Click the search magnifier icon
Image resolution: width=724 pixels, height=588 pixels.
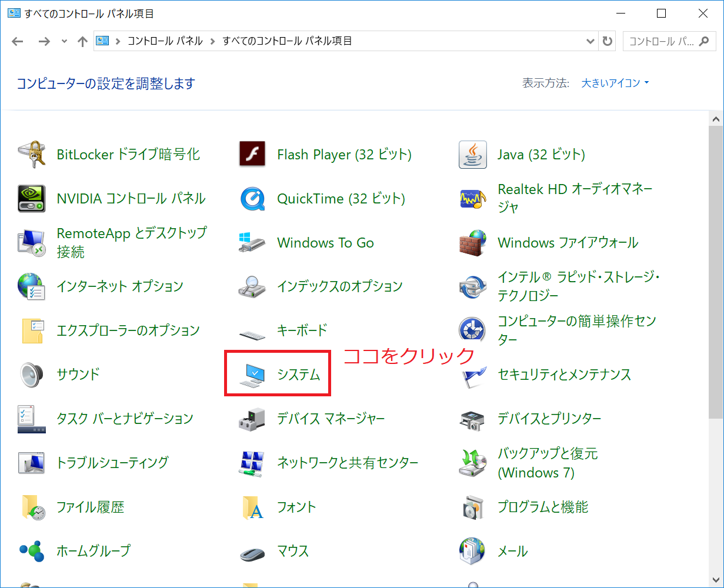(x=703, y=41)
